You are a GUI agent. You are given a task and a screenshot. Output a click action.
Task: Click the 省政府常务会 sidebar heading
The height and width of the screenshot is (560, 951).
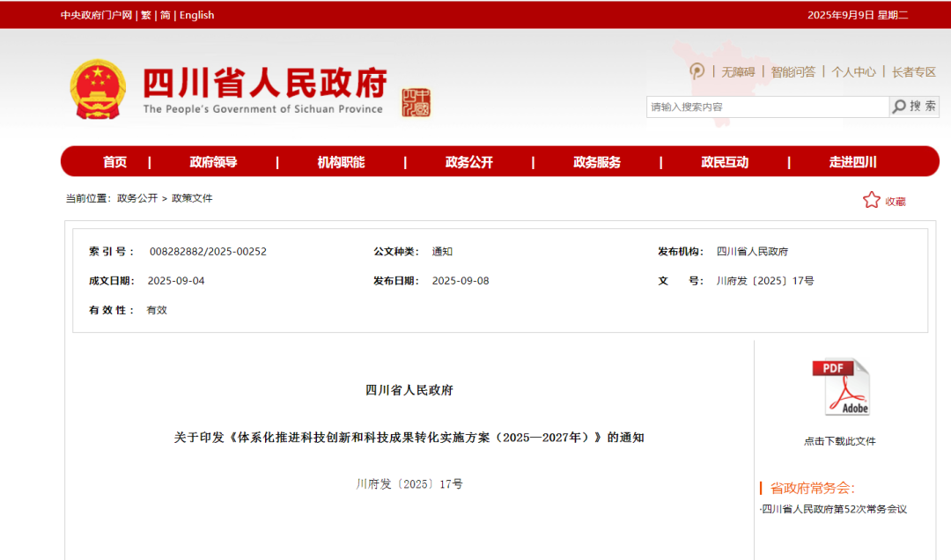pos(813,488)
